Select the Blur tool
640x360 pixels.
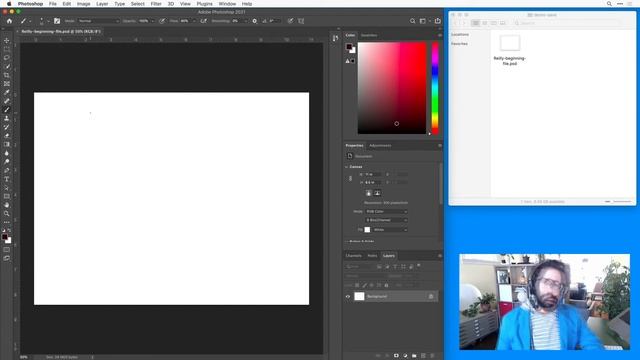click(7, 153)
